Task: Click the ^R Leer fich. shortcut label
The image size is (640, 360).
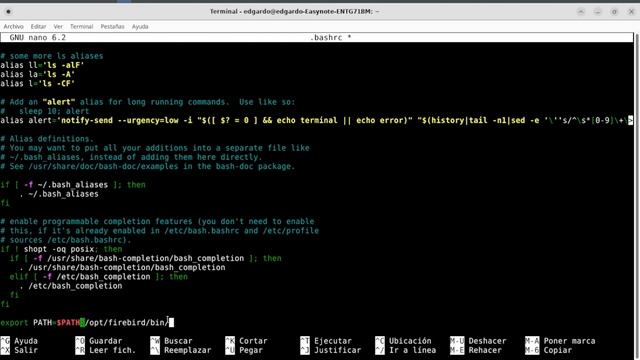Action: coord(106,350)
